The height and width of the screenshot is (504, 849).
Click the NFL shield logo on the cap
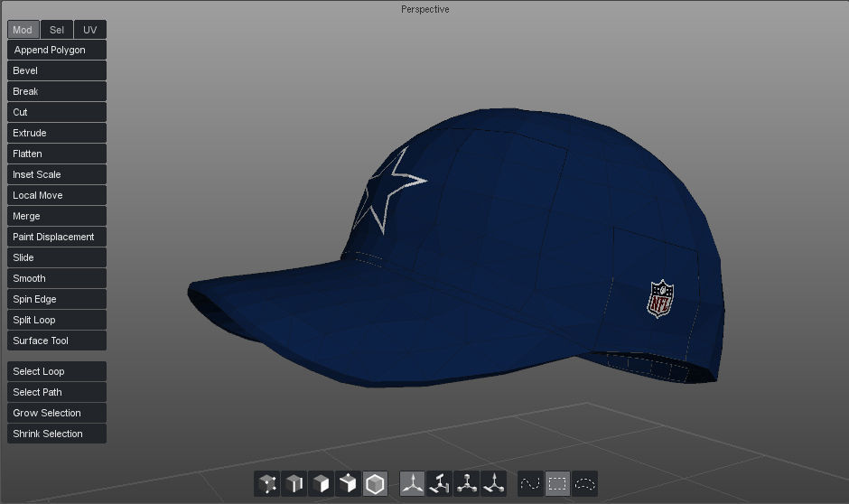click(x=660, y=299)
